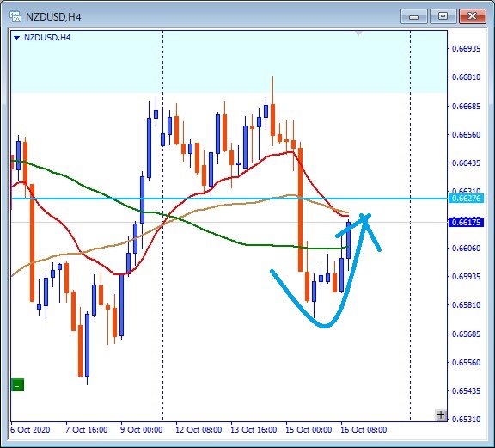Click the 0.66810 price scale label
The image size is (495, 448).
click(x=466, y=77)
